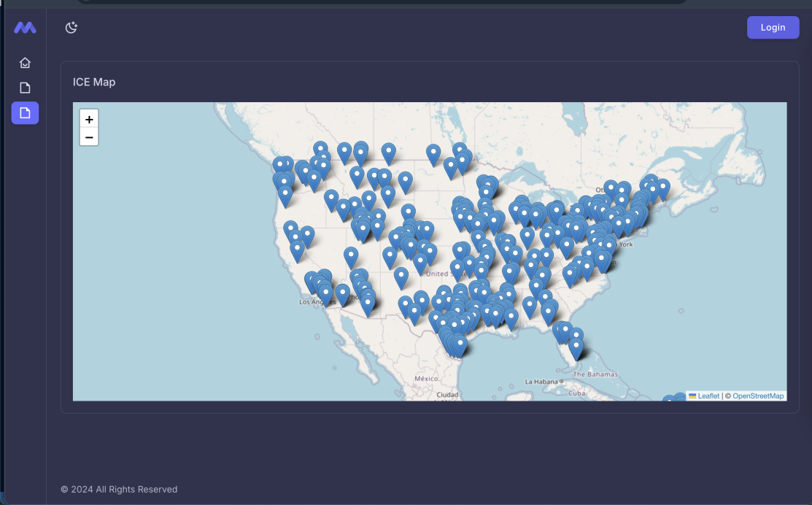This screenshot has height=505, width=812.
Task: Zoom in on the ICE map
Action: click(89, 119)
